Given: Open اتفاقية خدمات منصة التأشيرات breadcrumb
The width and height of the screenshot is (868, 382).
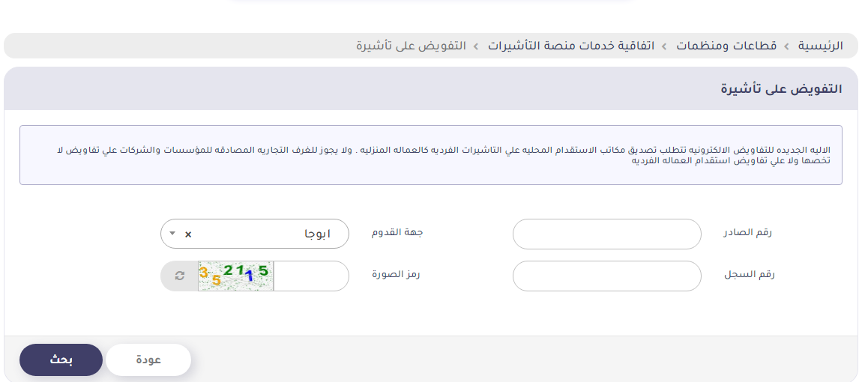Looking at the screenshot, I should coord(570,46).
